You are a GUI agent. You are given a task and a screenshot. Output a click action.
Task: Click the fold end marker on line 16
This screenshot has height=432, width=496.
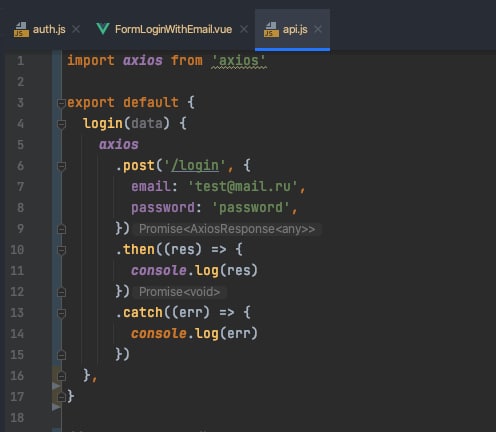(61, 376)
